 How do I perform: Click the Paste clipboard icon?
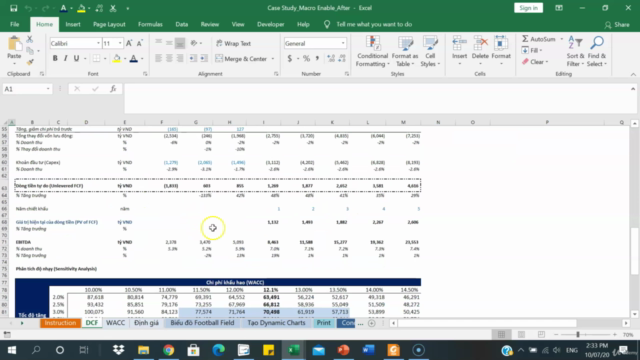click(x=14, y=44)
